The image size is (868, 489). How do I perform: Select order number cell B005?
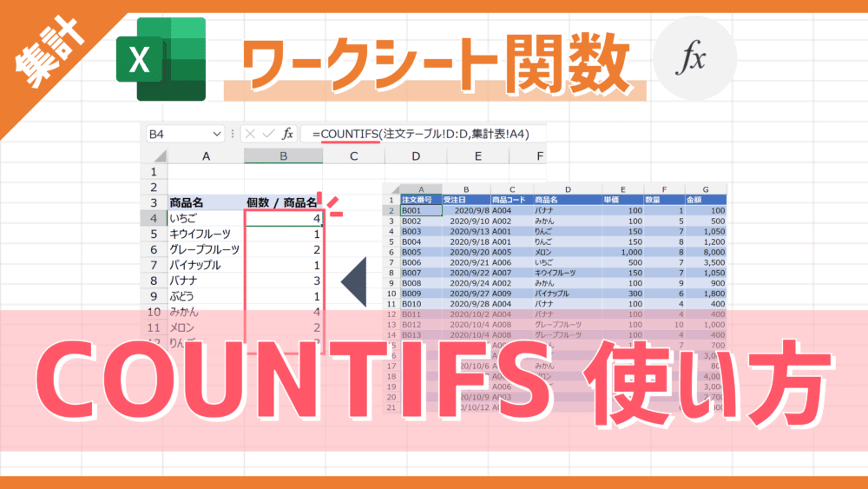pos(421,252)
